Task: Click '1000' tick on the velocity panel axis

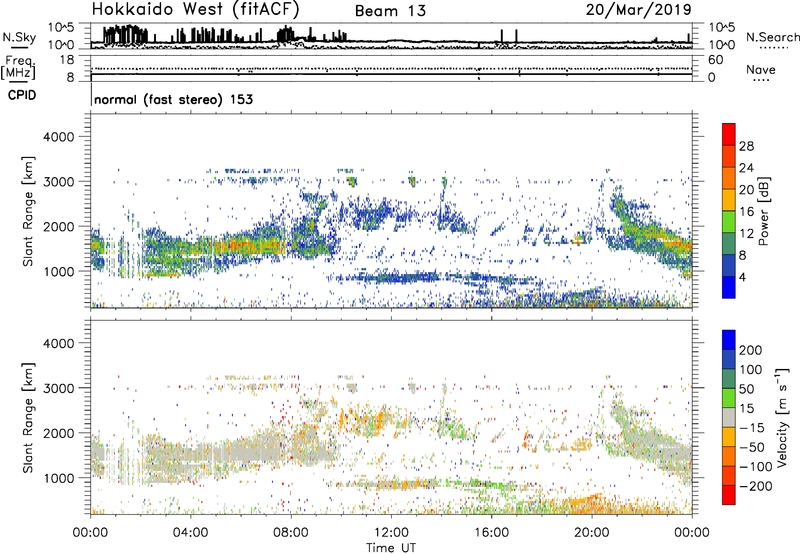Action: click(58, 478)
